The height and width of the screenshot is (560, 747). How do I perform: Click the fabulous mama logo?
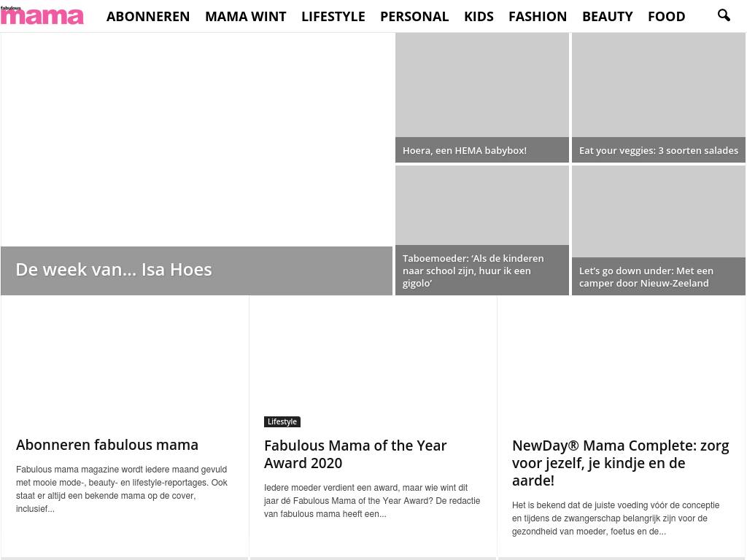[x=42, y=15]
